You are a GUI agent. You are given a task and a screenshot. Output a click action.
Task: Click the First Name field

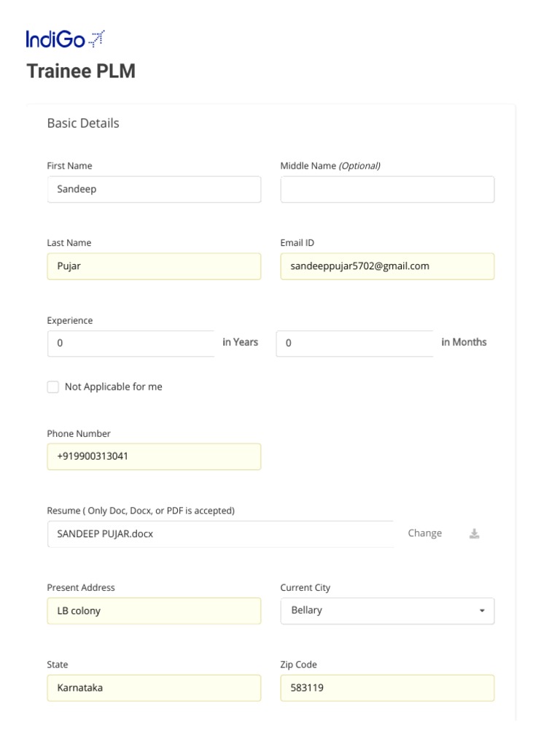(x=154, y=190)
